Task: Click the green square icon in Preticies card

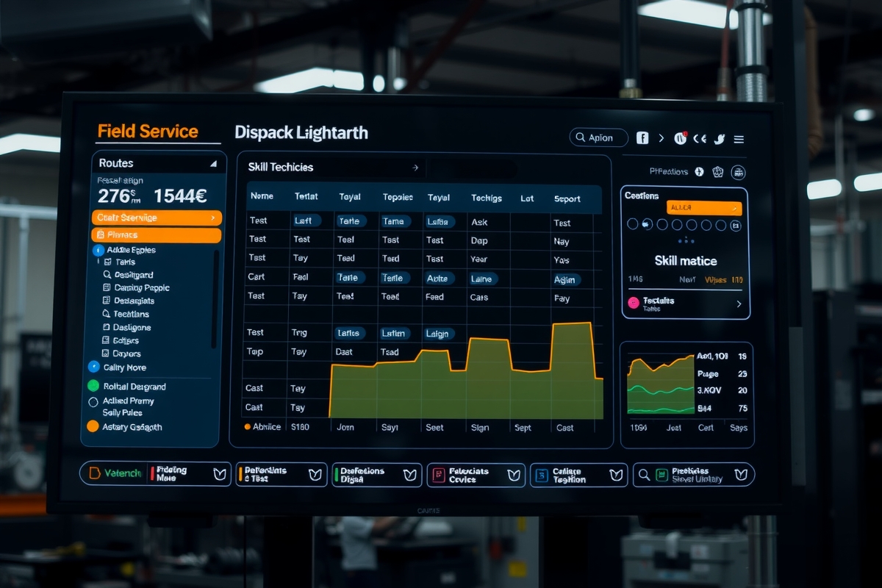Action: (x=661, y=475)
